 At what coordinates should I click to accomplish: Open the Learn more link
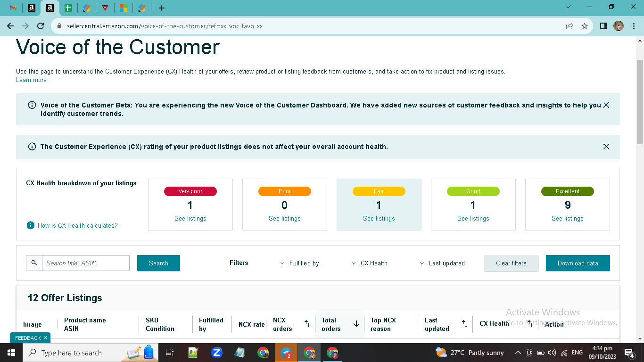31,80
